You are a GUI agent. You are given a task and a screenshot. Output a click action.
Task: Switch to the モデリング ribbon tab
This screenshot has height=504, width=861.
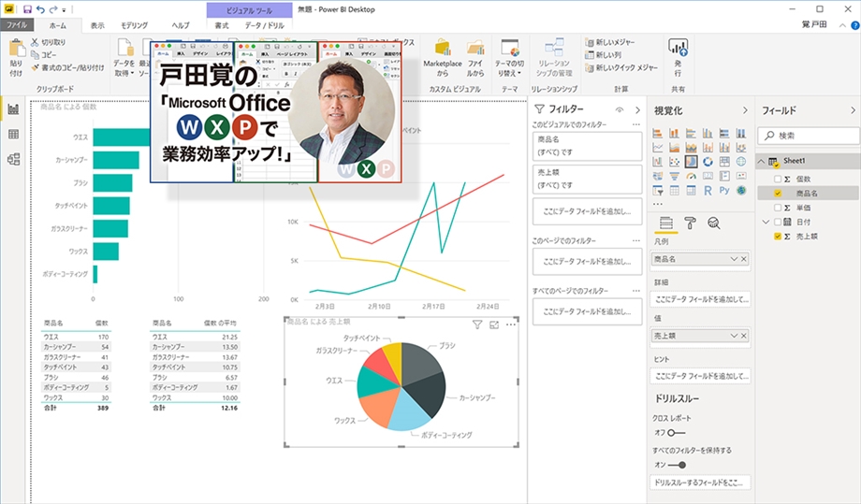pos(135,25)
